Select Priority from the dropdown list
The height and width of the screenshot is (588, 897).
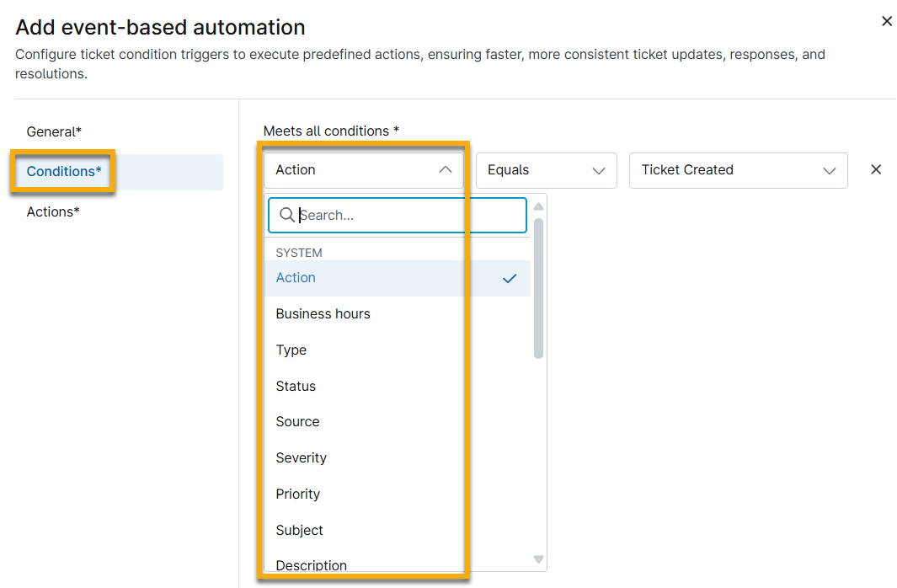pyautogui.click(x=296, y=494)
